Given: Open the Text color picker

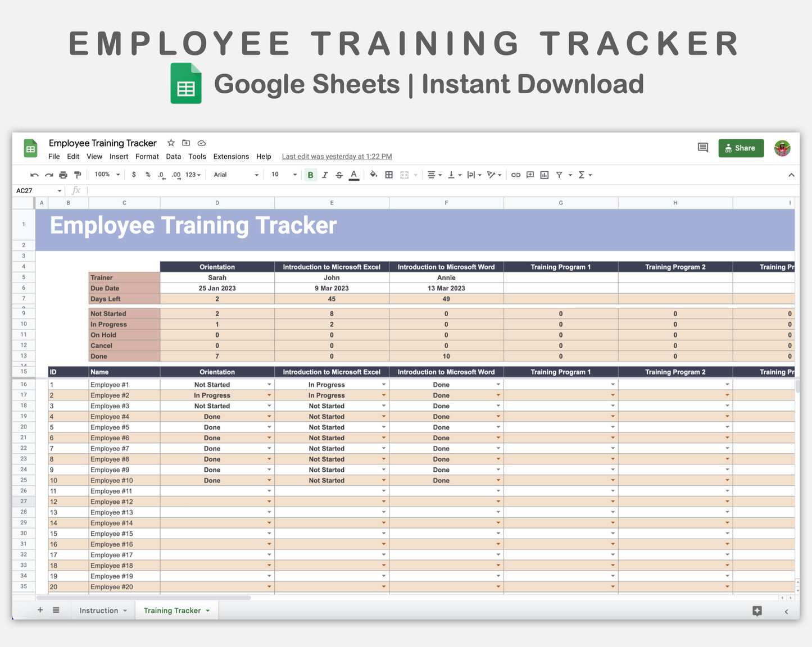Looking at the screenshot, I should point(353,175).
